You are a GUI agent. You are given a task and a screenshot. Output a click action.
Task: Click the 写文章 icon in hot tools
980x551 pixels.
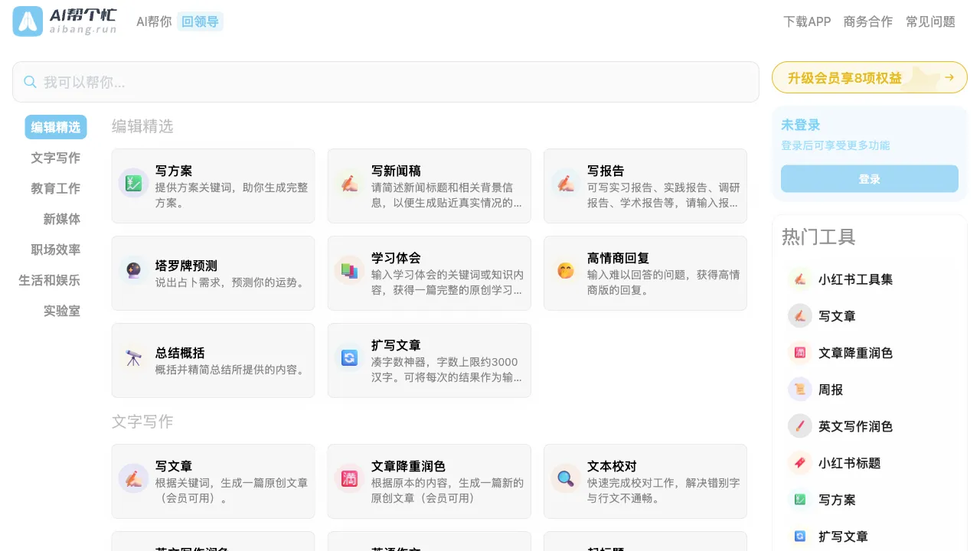800,316
